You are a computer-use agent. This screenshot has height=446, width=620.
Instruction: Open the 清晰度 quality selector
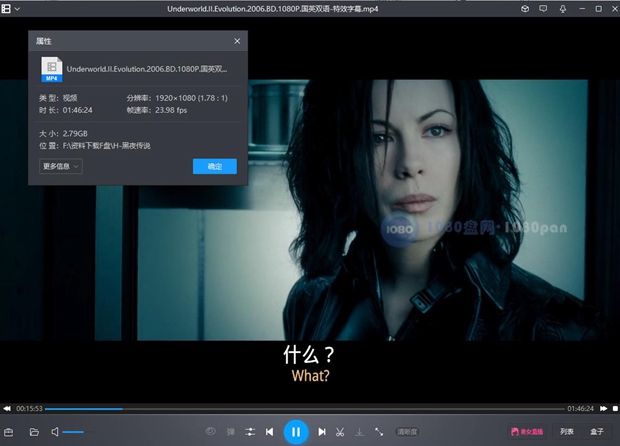click(406, 432)
